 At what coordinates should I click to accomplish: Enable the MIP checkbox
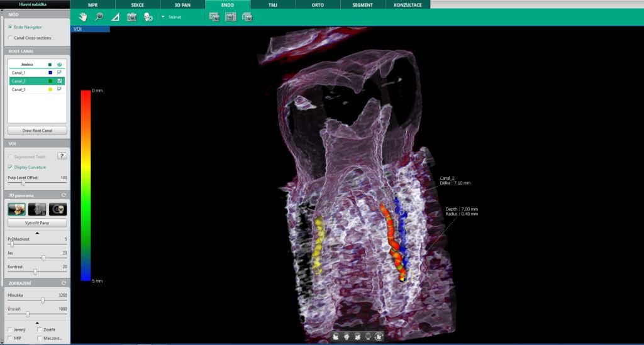point(9,338)
